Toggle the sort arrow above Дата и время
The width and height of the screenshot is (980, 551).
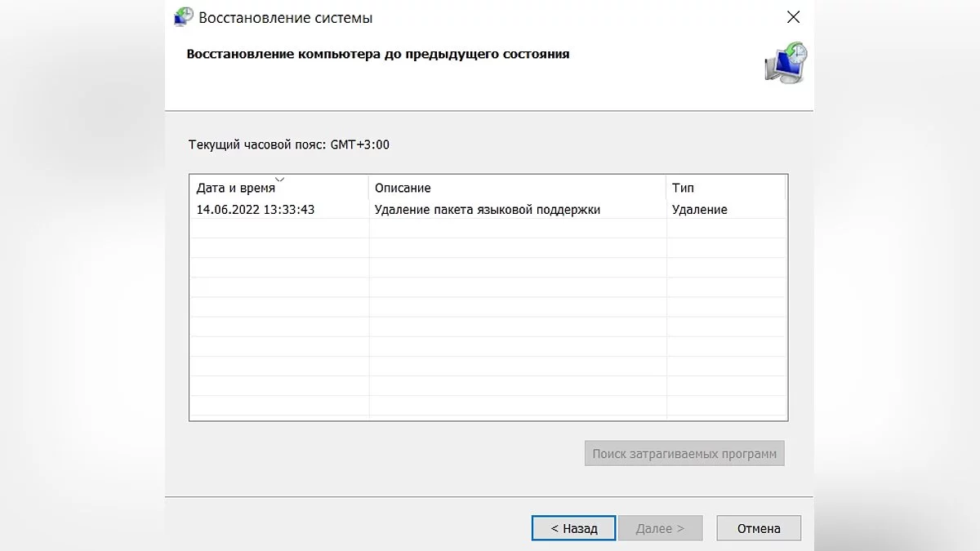click(280, 179)
